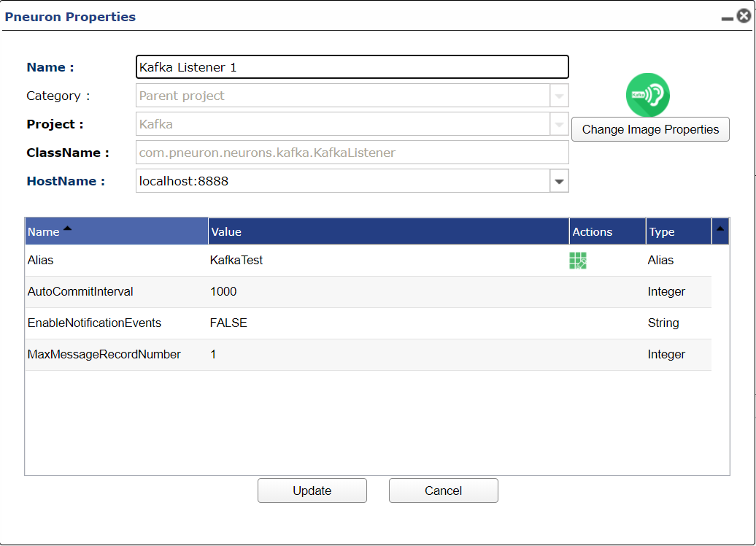Sort by the Name column sort arrow
The image size is (756, 546).
pos(67,228)
